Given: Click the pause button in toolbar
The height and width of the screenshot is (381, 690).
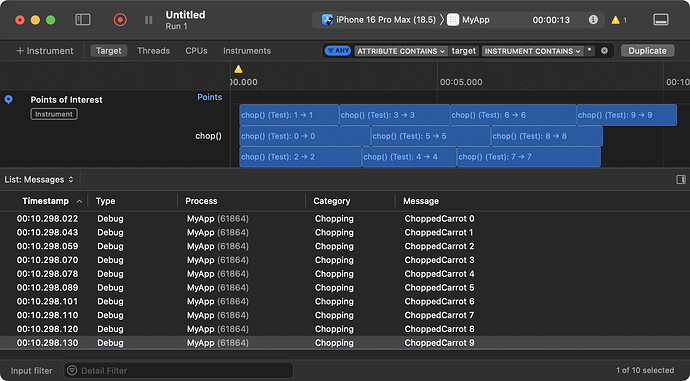Looking at the screenshot, I should coord(149,20).
